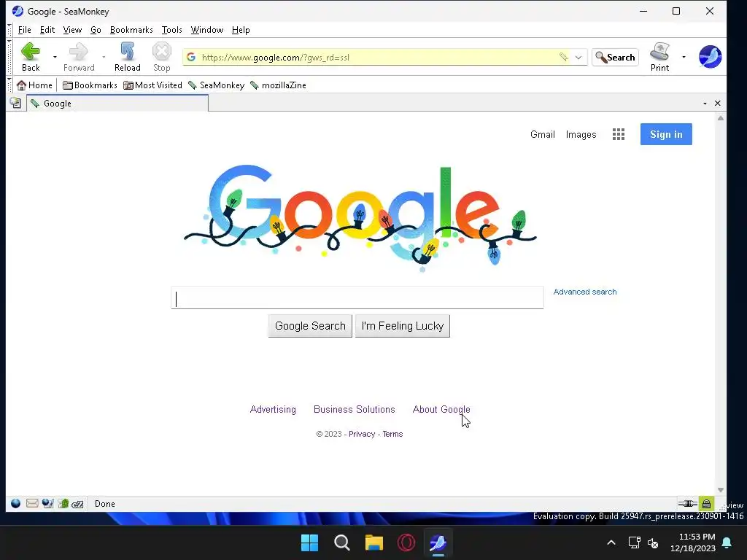Open the Go menu
The image size is (747, 560).
(x=96, y=29)
